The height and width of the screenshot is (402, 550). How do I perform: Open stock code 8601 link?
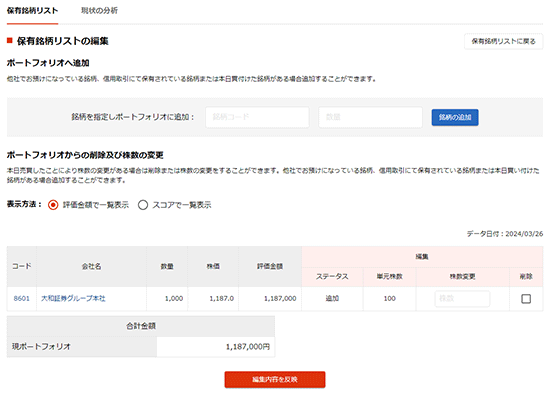[x=21, y=299]
